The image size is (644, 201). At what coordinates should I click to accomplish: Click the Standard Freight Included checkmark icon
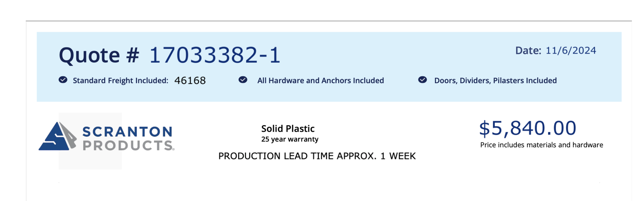(63, 80)
